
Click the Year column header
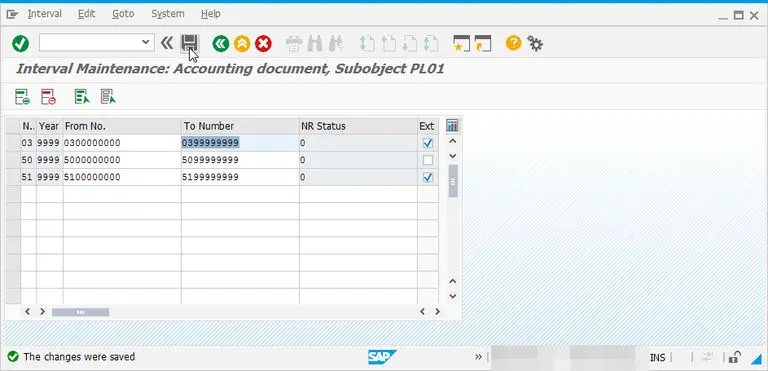coord(49,126)
